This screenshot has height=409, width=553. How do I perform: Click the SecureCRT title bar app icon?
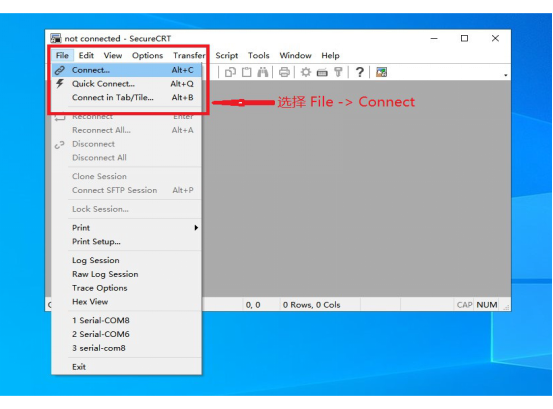(55, 38)
